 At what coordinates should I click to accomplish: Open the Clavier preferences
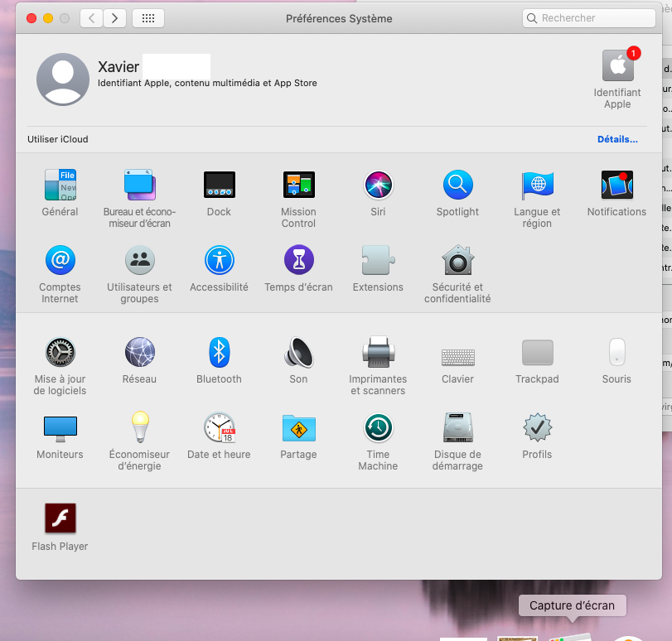pos(457,357)
